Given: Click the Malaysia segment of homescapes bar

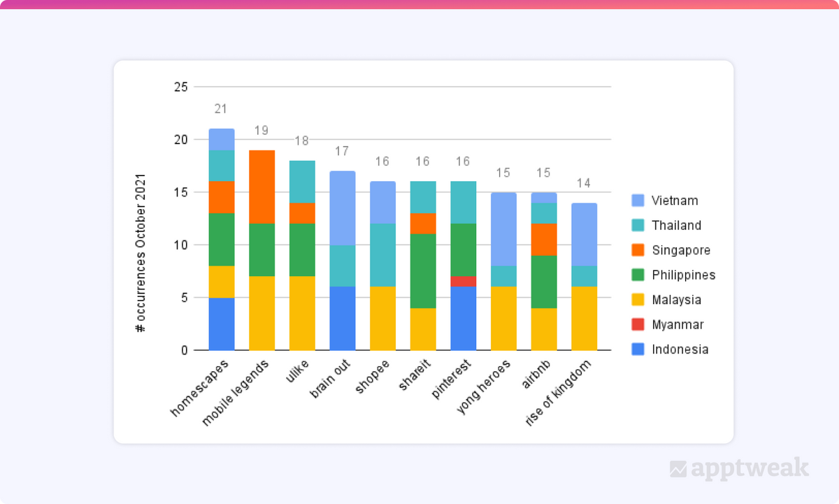Looking at the screenshot, I should [x=222, y=282].
